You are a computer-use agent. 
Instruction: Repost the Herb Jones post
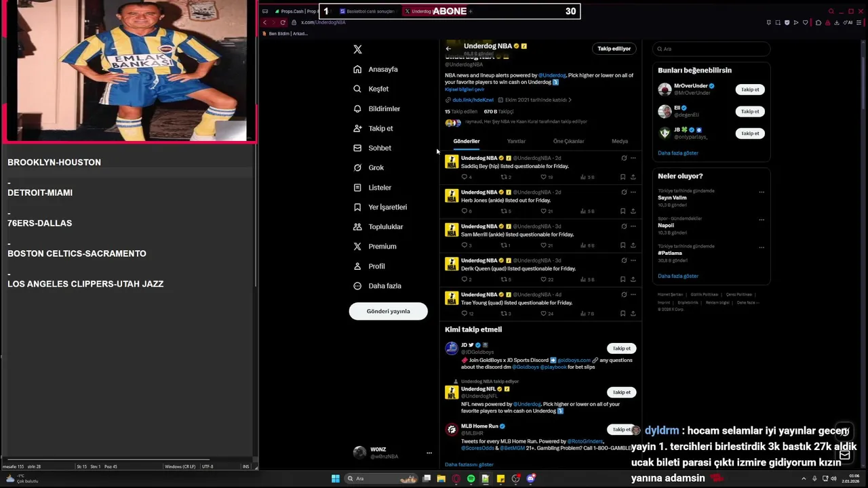click(504, 211)
